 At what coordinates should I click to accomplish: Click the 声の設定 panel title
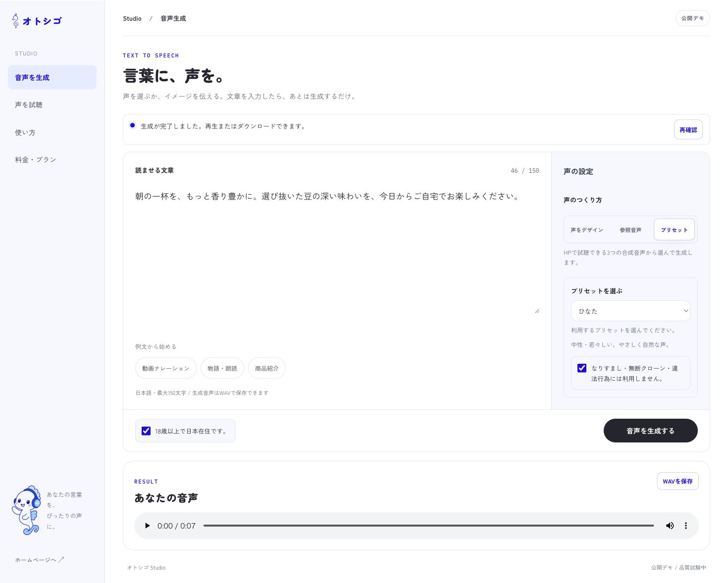(578, 171)
